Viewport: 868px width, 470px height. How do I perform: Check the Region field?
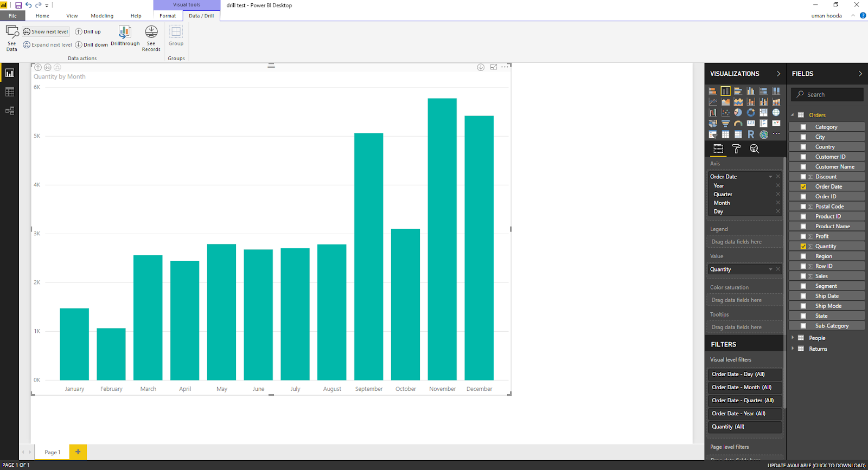803,256
